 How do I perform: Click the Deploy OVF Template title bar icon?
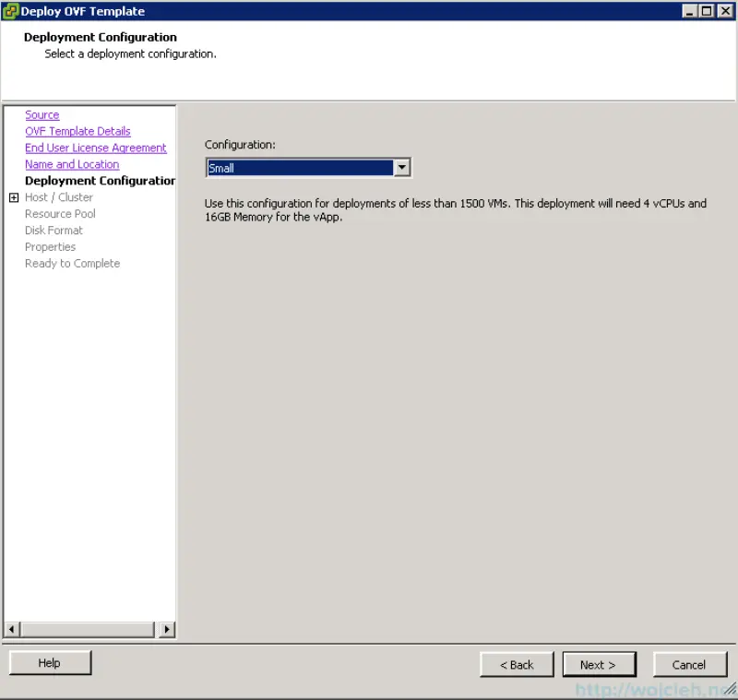(11, 11)
